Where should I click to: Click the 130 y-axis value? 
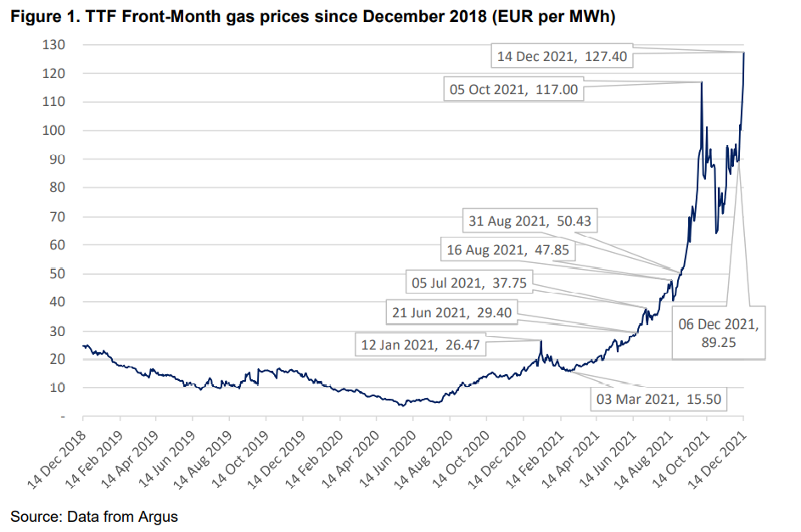59,45
